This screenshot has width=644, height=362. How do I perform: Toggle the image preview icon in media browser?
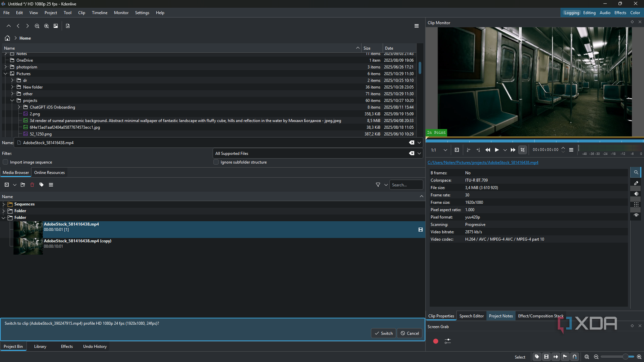point(56,26)
